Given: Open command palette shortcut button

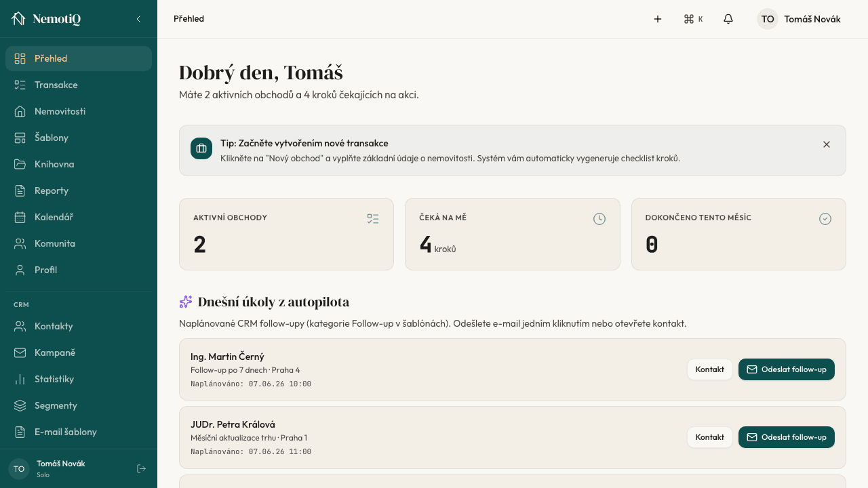Looking at the screenshot, I should click(693, 19).
